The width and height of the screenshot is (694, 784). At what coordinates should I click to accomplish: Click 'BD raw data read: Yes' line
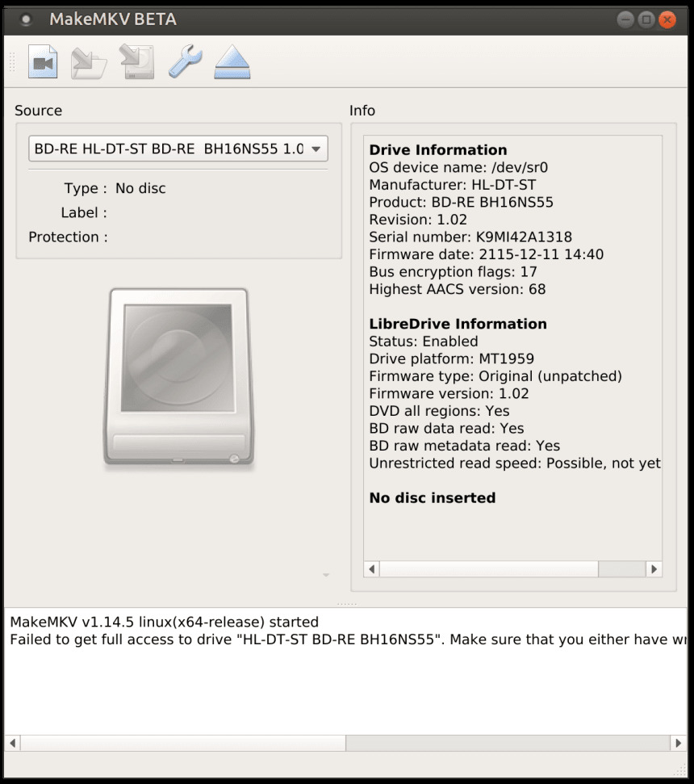(447, 429)
